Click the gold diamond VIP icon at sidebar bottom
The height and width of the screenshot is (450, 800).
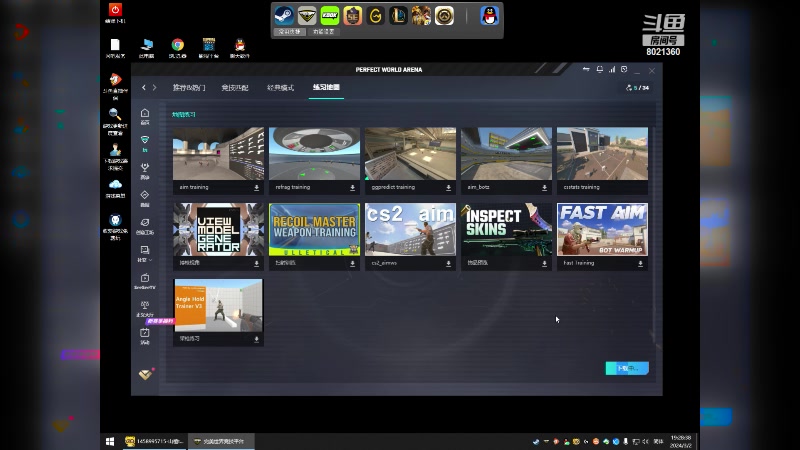pyautogui.click(x=145, y=374)
